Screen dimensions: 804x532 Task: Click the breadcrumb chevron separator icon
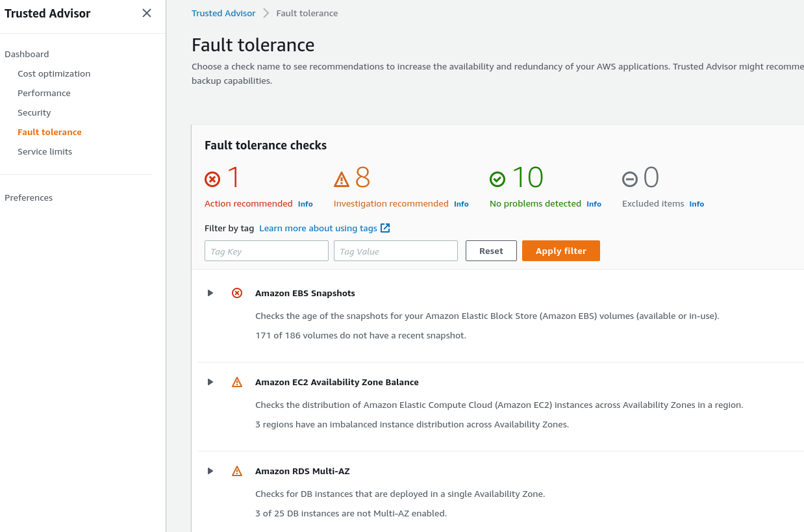click(x=266, y=13)
